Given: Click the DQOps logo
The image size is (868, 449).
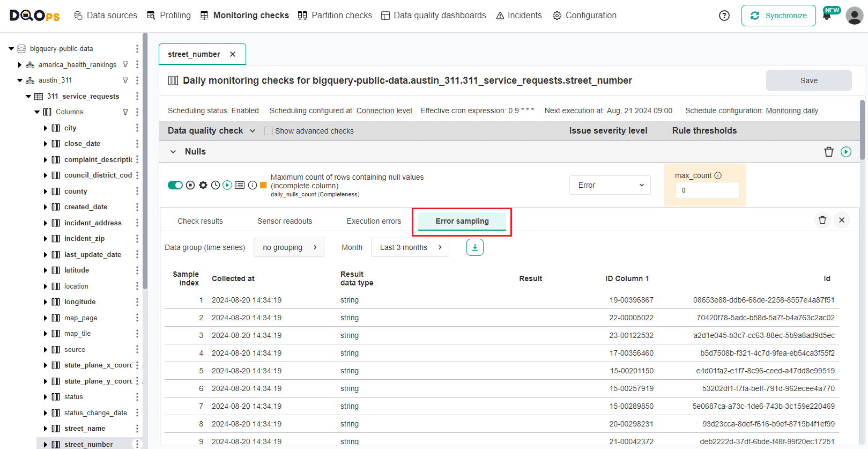Looking at the screenshot, I should 35,16.
